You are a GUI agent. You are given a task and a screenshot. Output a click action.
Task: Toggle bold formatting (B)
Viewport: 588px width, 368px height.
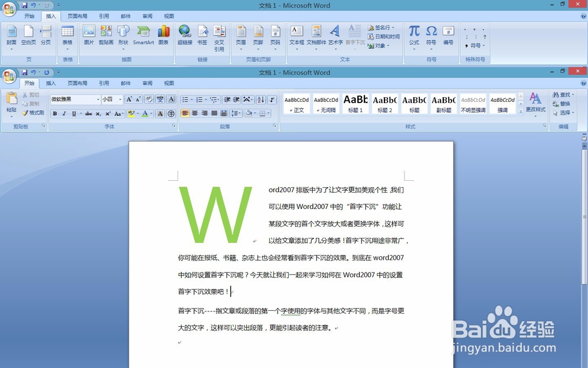coord(55,114)
